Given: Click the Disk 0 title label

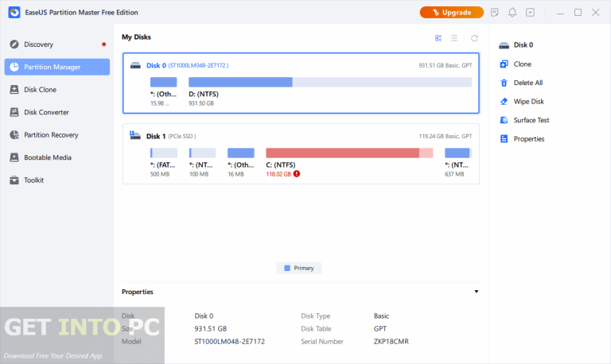Looking at the screenshot, I should click(x=156, y=65).
